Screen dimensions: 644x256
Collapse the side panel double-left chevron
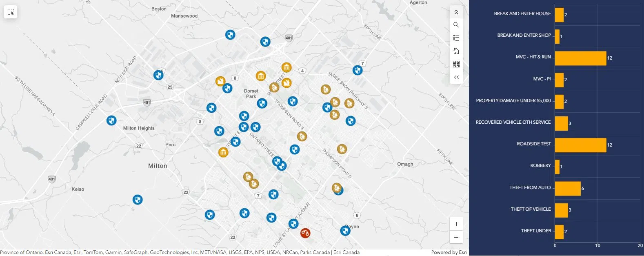[456, 77]
